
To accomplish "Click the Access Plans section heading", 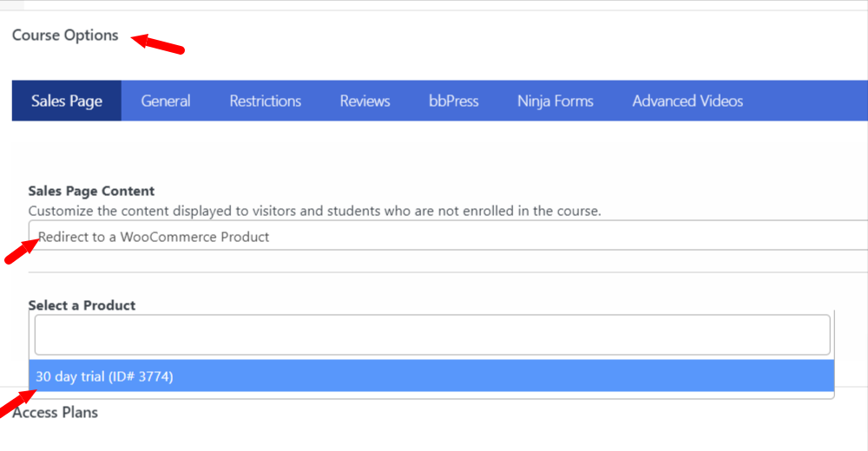I will tap(55, 412).
